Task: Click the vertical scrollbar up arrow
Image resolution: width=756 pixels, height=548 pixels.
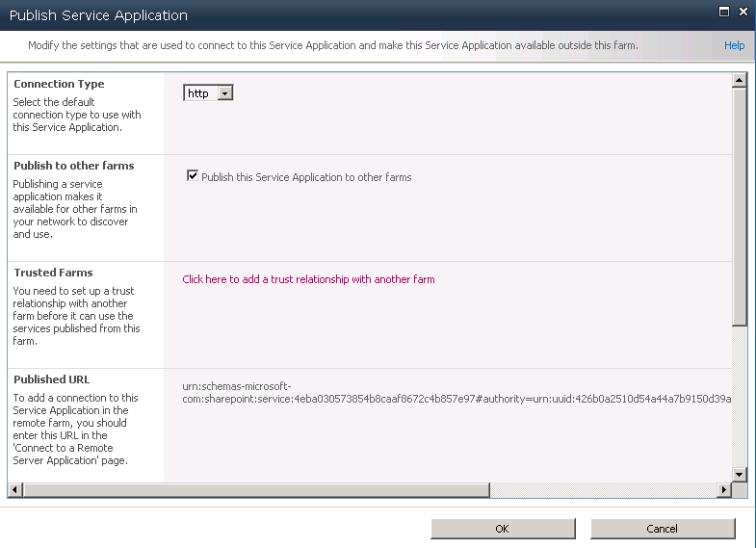Action: (x=739, y=80)
